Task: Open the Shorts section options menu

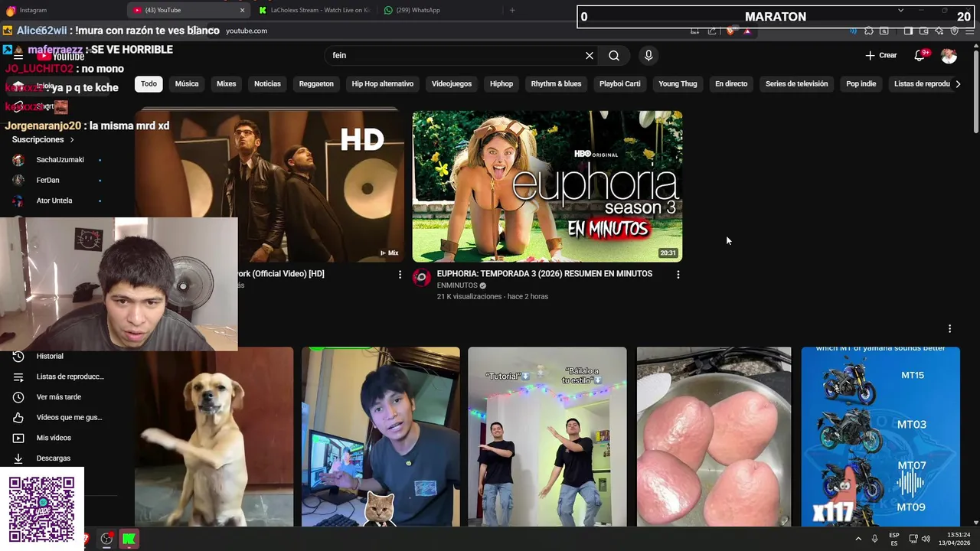Action: coord(949,328)
